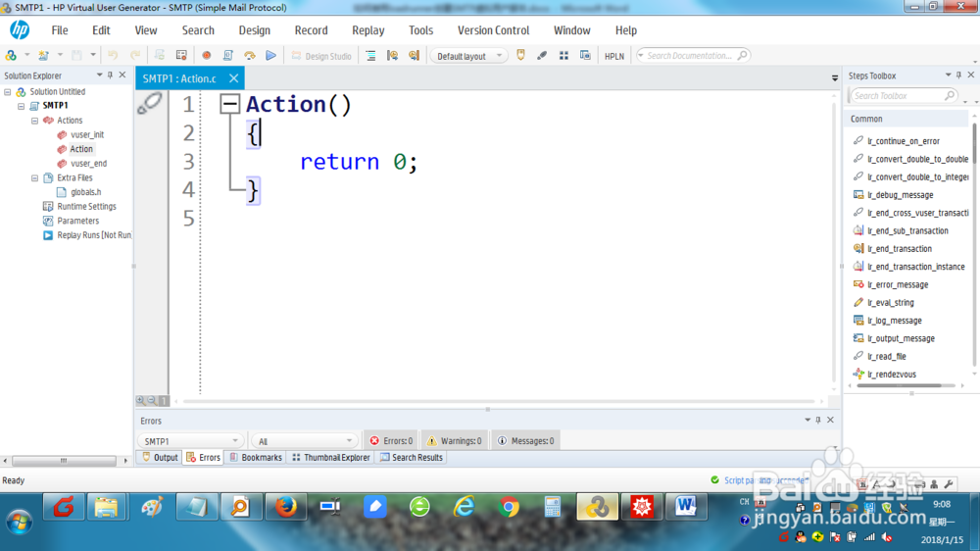
Task: Switch to the Bookmarks tab
Action: tap(256, 458)
